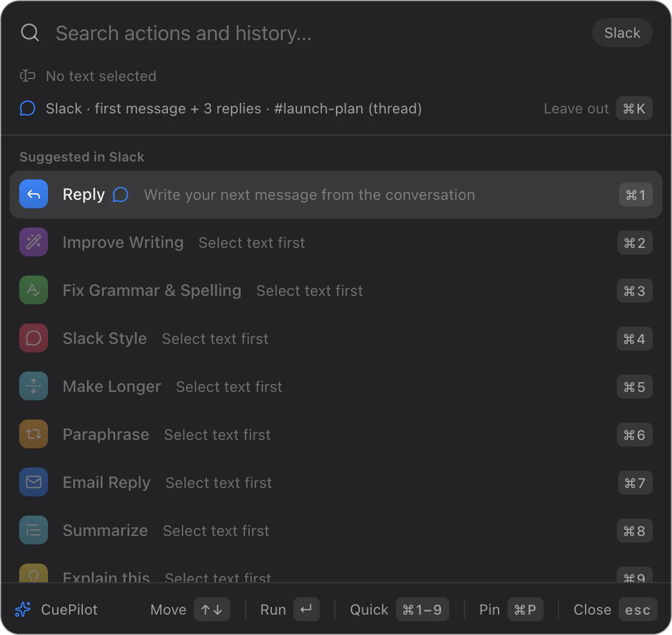Click the Suggested in Slack heading

point(82,157)
